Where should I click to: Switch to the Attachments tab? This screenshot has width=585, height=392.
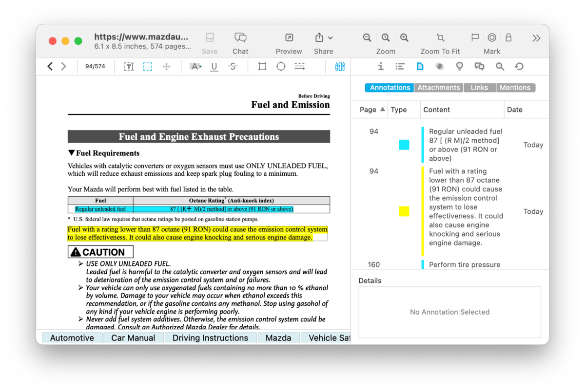tap(438, 88)
